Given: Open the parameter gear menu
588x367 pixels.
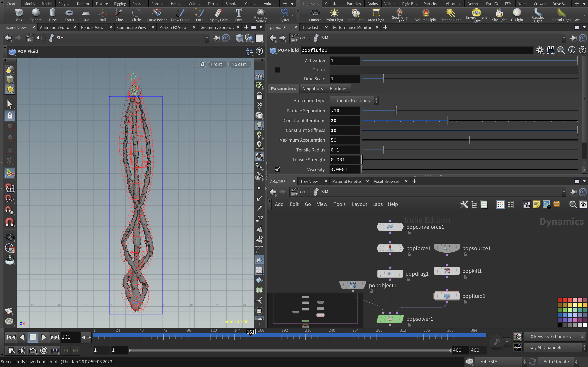Looking at the screenshot, I should pos(540,50).
